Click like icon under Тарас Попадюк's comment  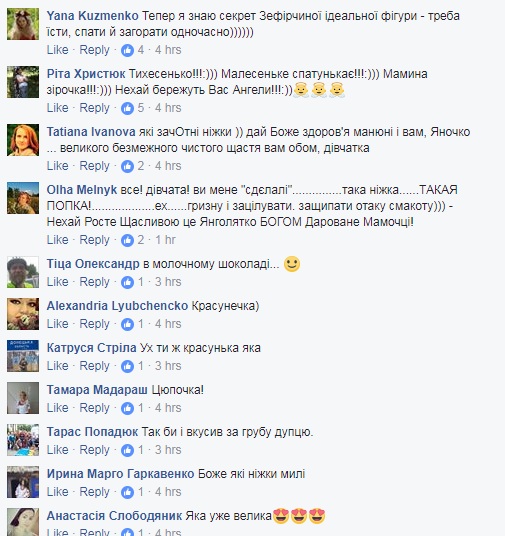127,450
